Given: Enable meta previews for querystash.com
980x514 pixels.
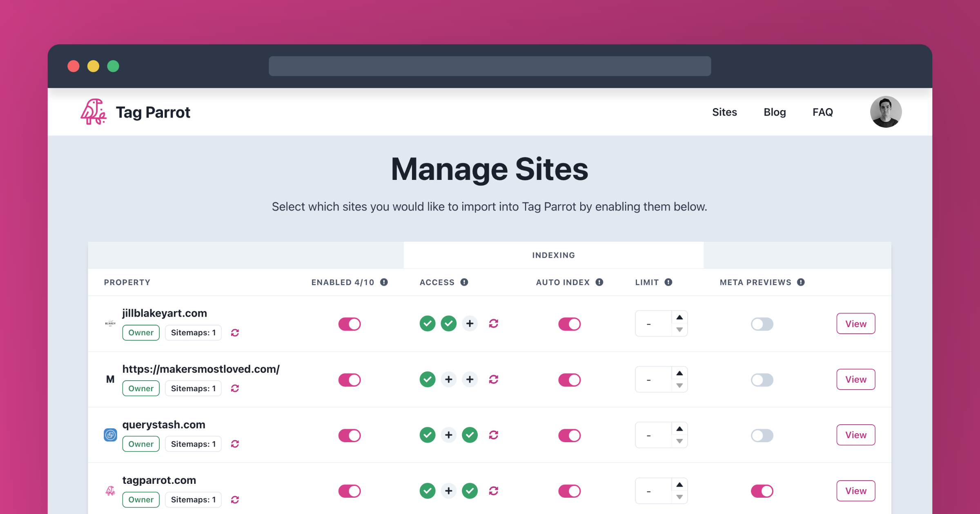Looking at the screenshot, I should point(762,435).
